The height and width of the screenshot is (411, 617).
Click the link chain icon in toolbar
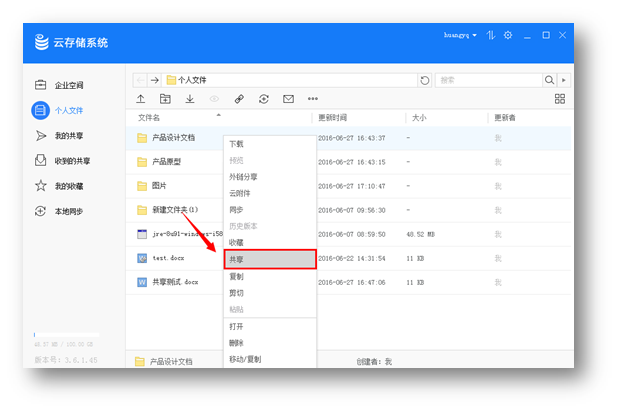[x=239, y=99]
